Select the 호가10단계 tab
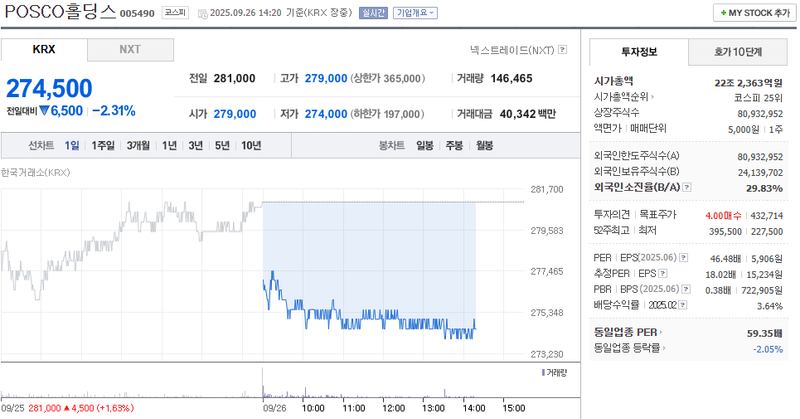This screenshot has width=800, height=419. (x=738, y=52)
